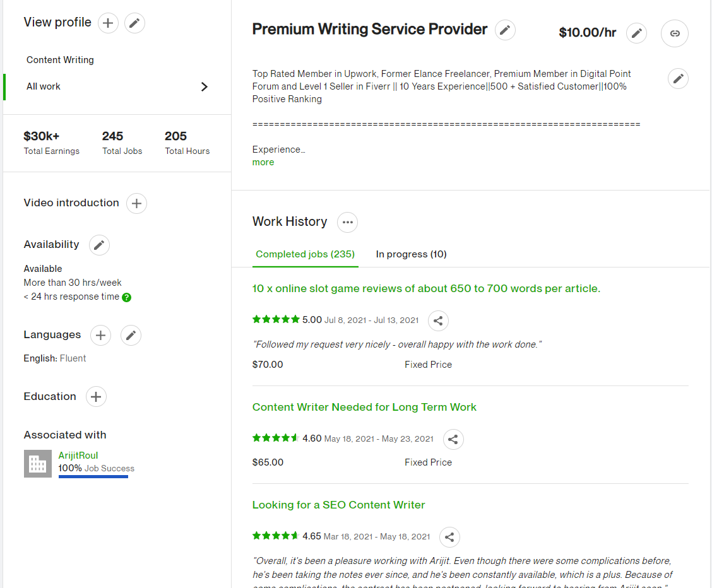The width and height of the screenshot is (712, 588).
Task: Edit the profile overview description
Action: 678,79
